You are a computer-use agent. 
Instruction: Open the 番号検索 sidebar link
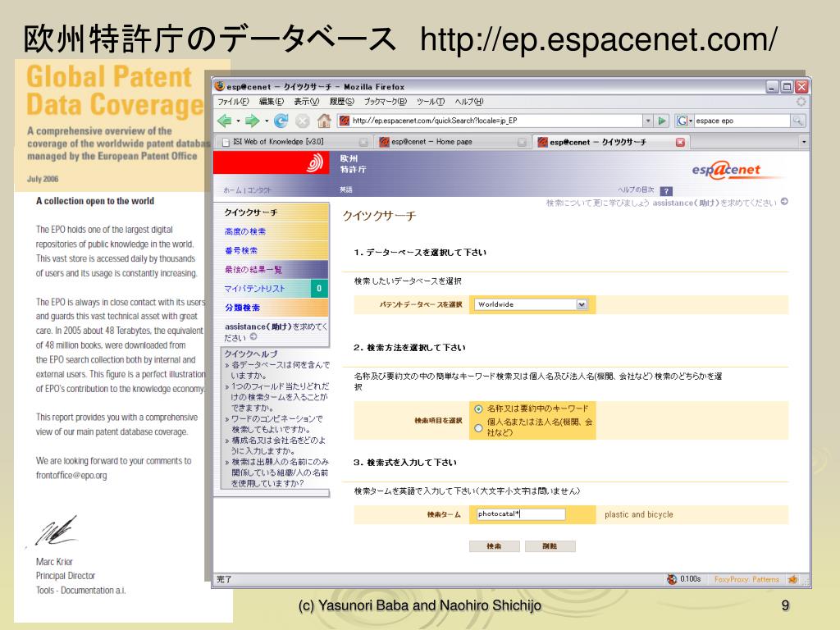click(241, 250)
